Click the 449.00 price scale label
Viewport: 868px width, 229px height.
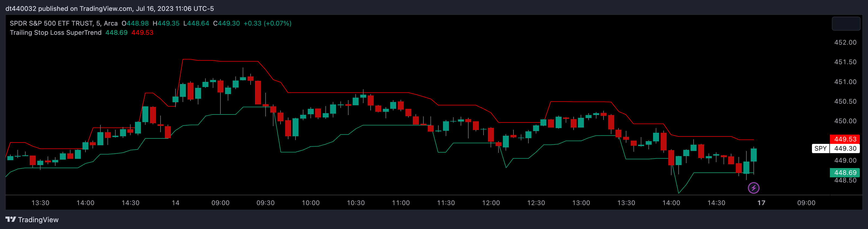click(x=845, y=161)
